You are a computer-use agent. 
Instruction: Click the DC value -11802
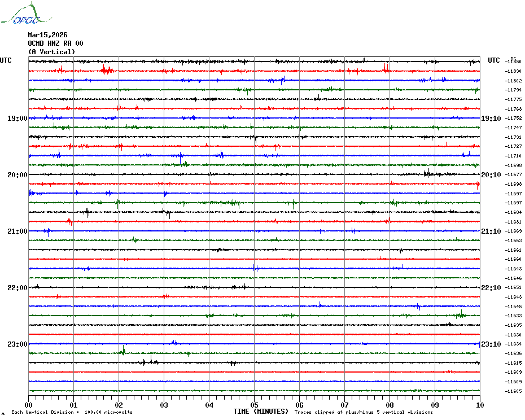(x=513, y=81)
